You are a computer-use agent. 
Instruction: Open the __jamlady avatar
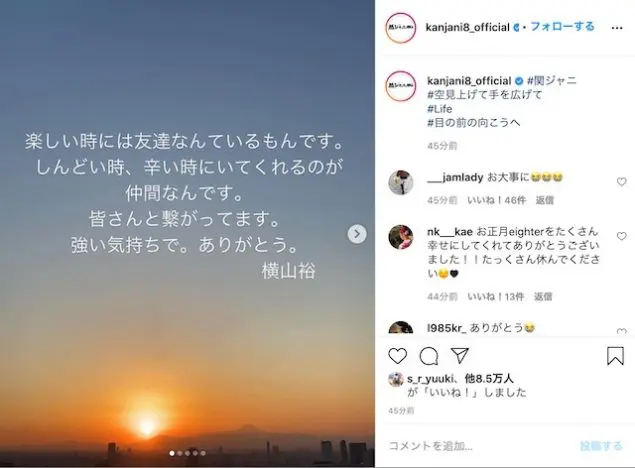tap(401, 183)
